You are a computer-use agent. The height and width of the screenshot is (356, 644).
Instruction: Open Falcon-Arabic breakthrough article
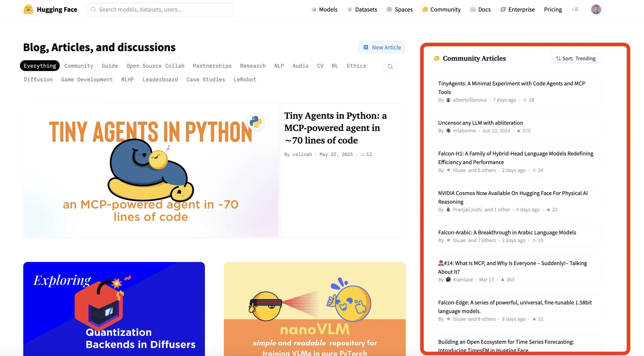507,233
